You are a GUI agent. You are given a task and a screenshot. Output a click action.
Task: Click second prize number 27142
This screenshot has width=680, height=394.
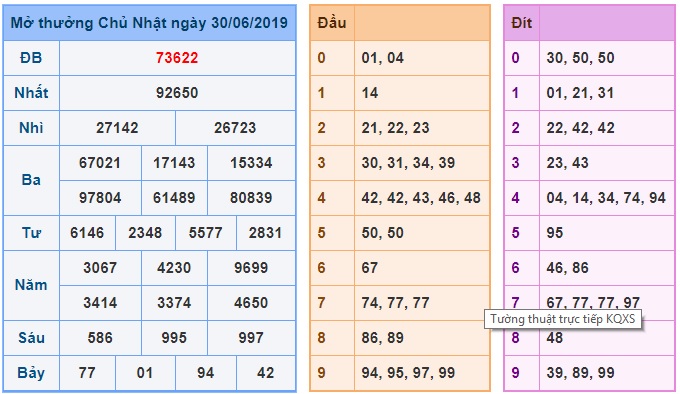[x=117, y=128]
